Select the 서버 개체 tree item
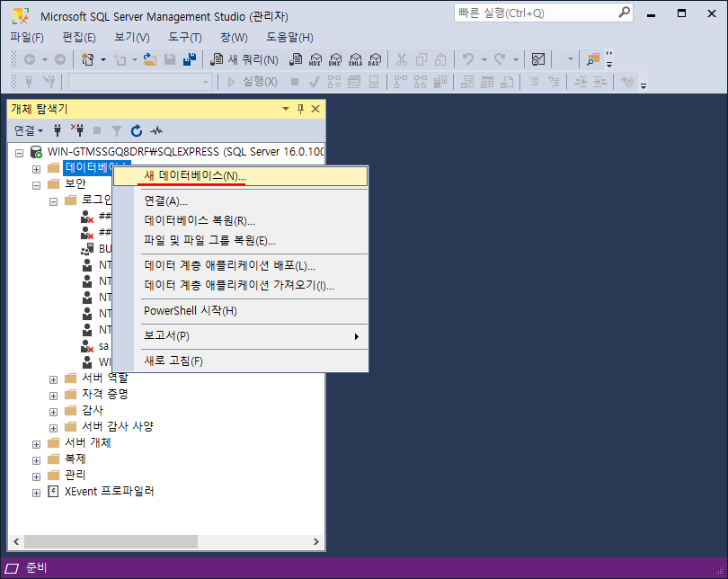The width and height of the screenshot is (728, 579). point(88,443)
